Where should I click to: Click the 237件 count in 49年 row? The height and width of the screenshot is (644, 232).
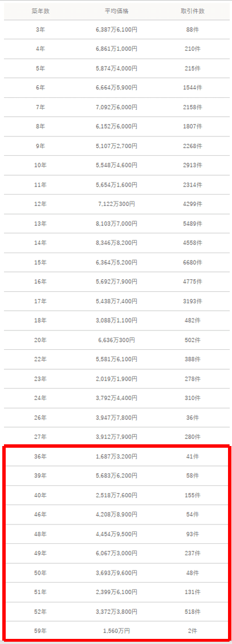pyautogui.click(x=193, y=553)
